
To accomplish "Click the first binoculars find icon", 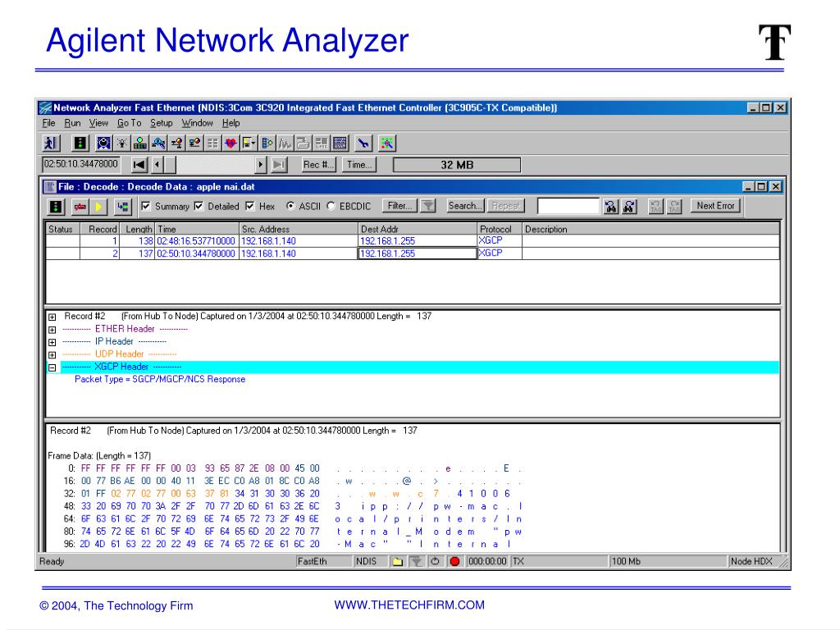I will 610,206.
